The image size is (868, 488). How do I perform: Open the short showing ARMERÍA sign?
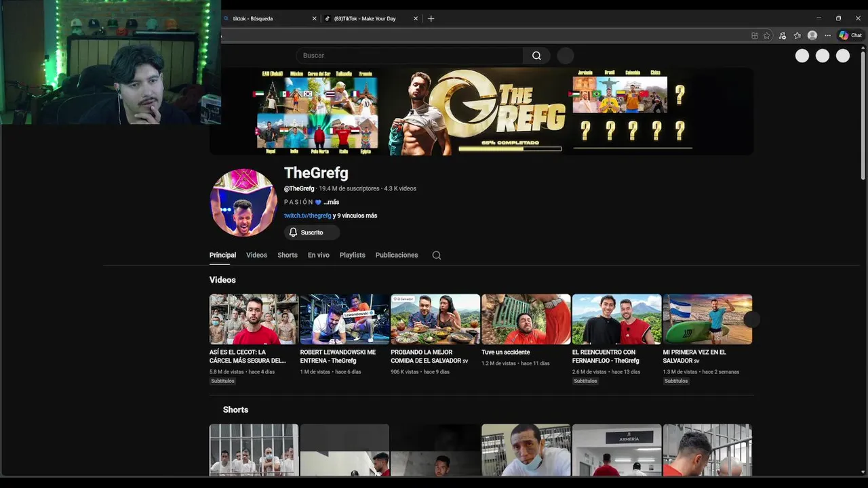[x=617, y=450]
